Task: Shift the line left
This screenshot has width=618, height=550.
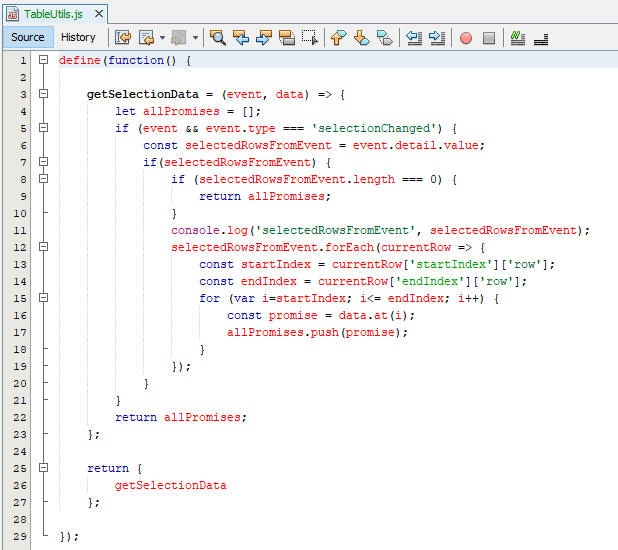Action: [x=414, y=38]
